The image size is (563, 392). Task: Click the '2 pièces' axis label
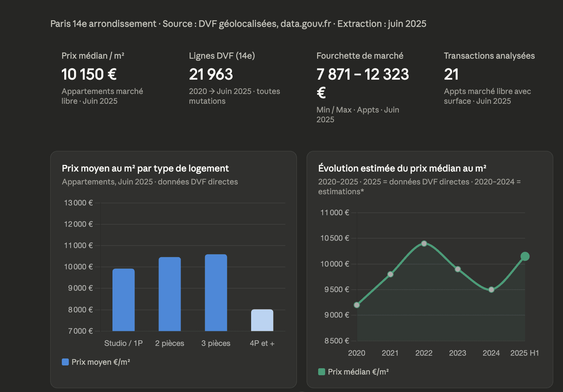pyautogui.click(x=170, y=343)
